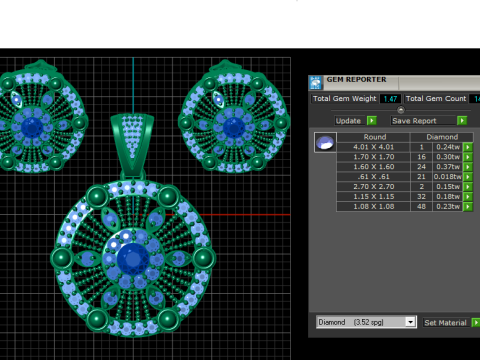The width and height of the screenshot is (480, 360).
Task: Click green arrow in 1.70 X 1.70 row
Action: (x=468, y=157)
